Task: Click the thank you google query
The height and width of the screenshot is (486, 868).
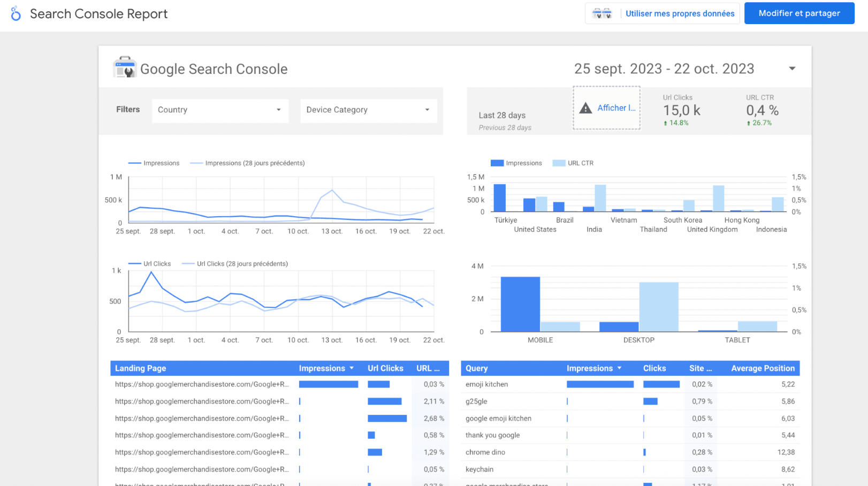Action: coord(492,435)
